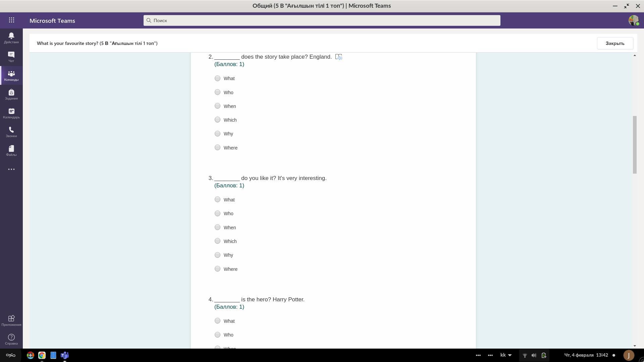Viewport: 644px width, 362px height.
Task: Open the Files sidebar icon
Action: (x=11, y=150)
